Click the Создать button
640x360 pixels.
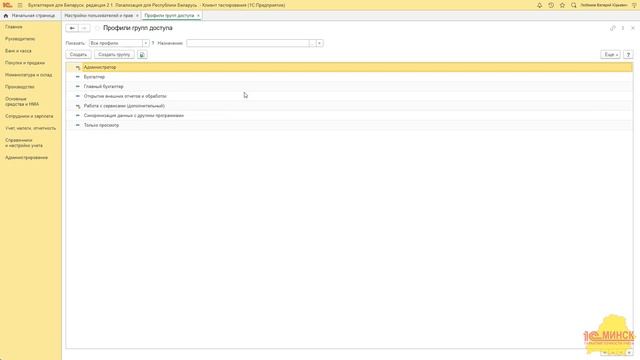tap(78, 55)
